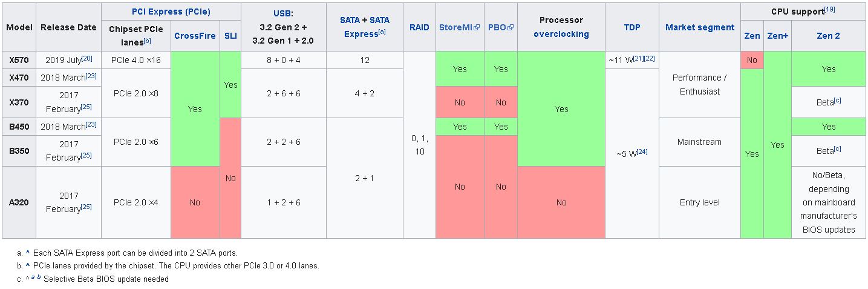868x289 pixels.
Task: Click the caret back-link for footnote a
Action: point(28,253)
